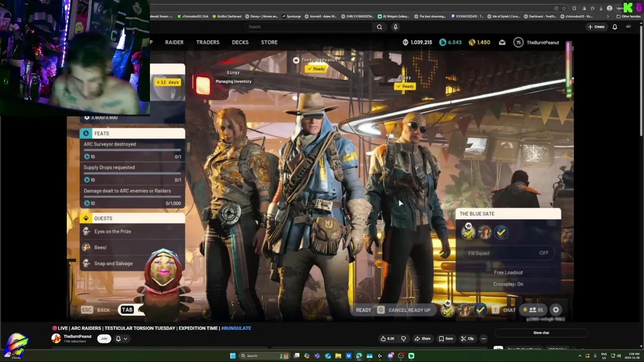Open the Windows Start menu
Screen dimensions: 644x362
[x=232, y=355]
